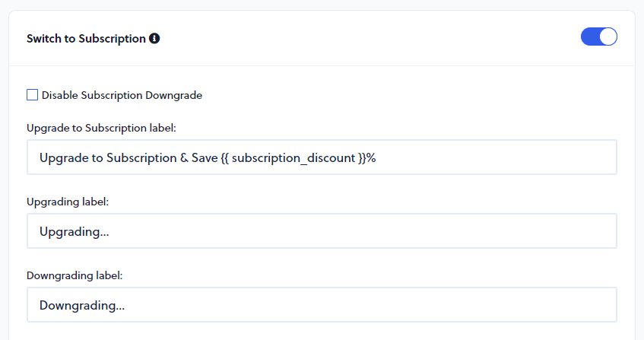Focus the Upgrading label input field
The width and height of the screenshot is (644, 340).
coord(322,231)
